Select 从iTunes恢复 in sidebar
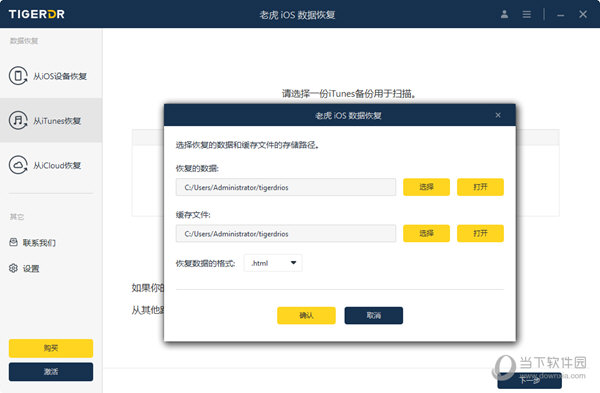Image resolution: width=600 pixels, height=393 pixels. 51,121
